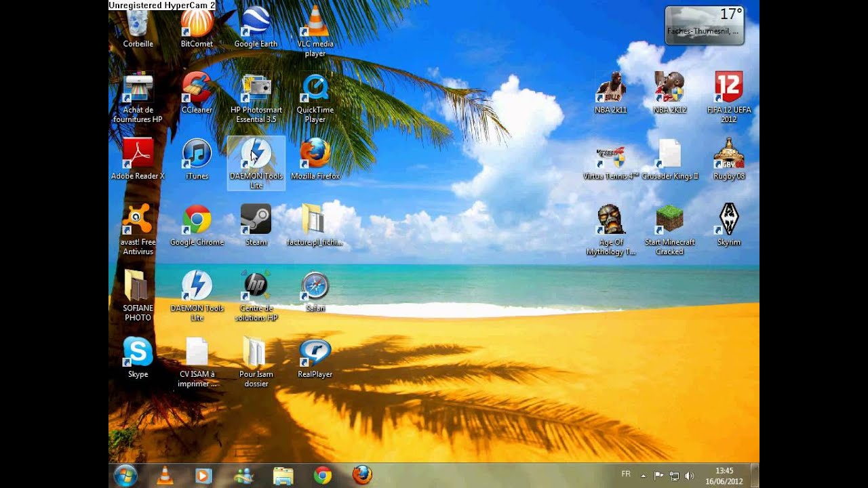Open FR input language selector
Screen dimensions: 868x488
coord(626,474)
